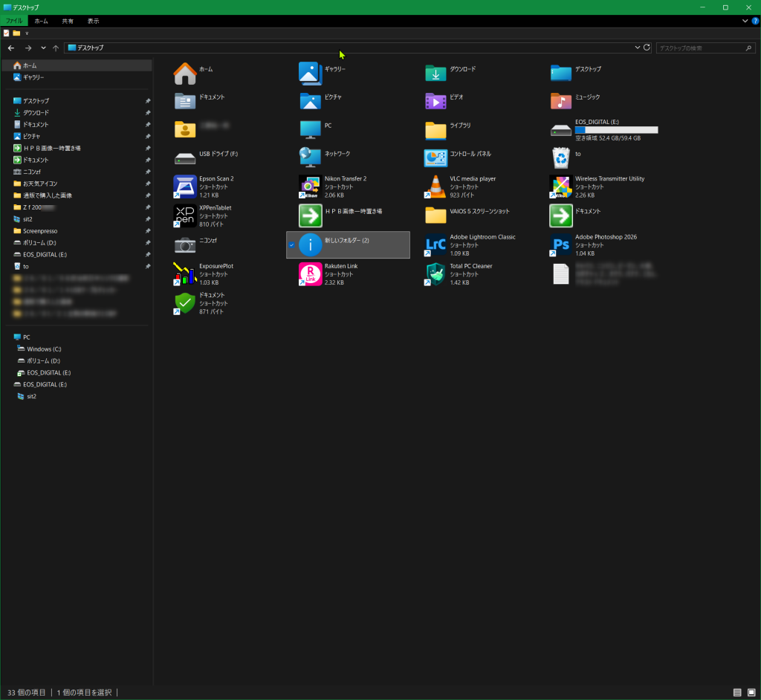The image size is (761, 700).
Task: Open the ファイル menu tab
Action: 15,22
